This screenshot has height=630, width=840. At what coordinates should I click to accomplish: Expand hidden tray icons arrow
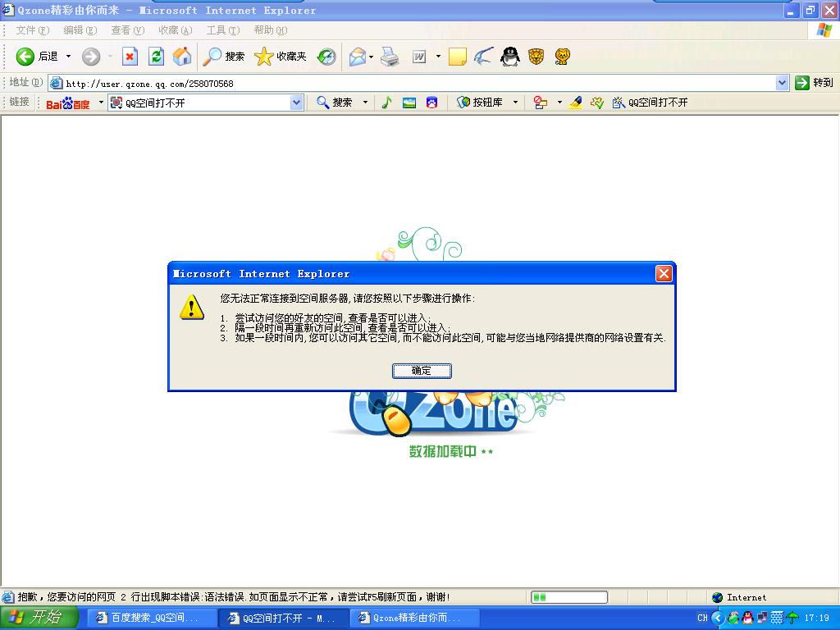point(719,619)
